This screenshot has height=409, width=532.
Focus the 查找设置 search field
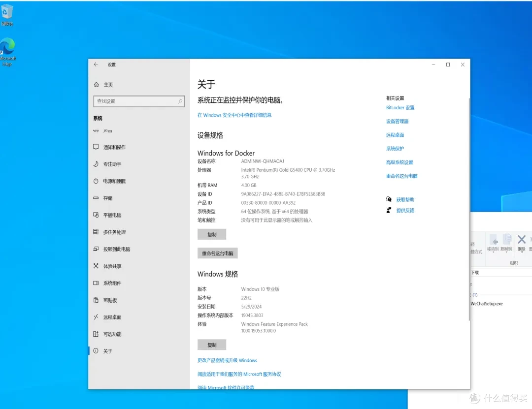click(x=139, y=101)
